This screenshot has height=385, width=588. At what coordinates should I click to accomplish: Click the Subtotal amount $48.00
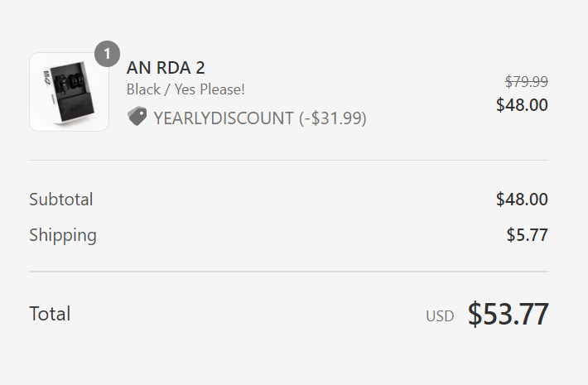pyautogui.click(x=522, y=199)
